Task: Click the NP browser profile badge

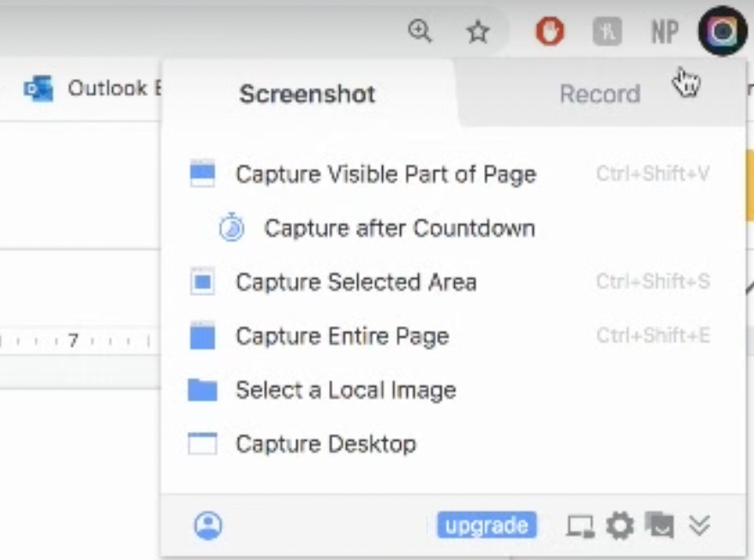Action: [664, 31]
